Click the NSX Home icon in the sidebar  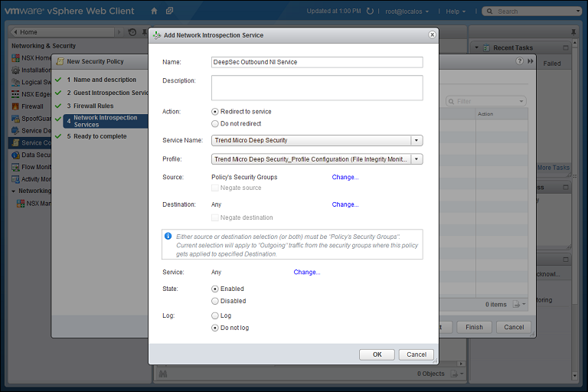coord(15,58)
